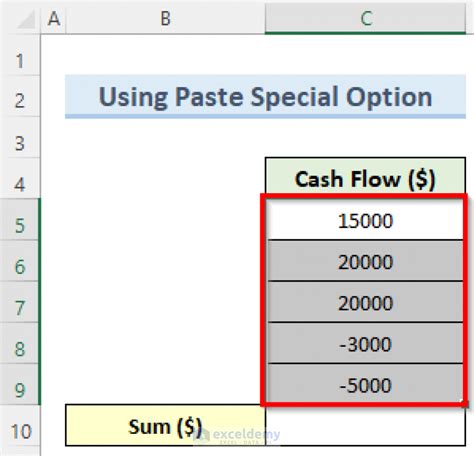Select column B header
474x456 pixels.
166,18
